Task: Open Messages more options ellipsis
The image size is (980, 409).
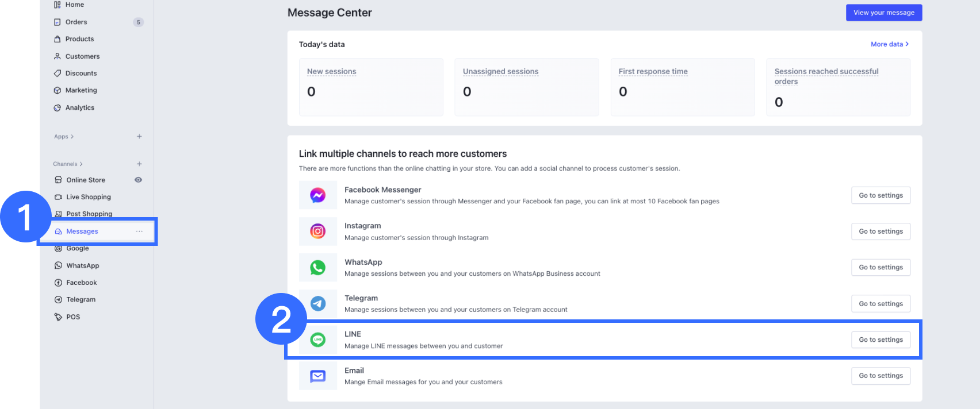Action: (139, 231)
